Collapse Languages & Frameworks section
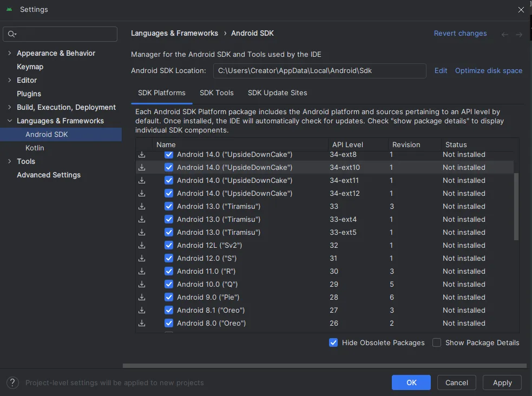The height and width of the screenshot is (396, 532). coord(10,121)
